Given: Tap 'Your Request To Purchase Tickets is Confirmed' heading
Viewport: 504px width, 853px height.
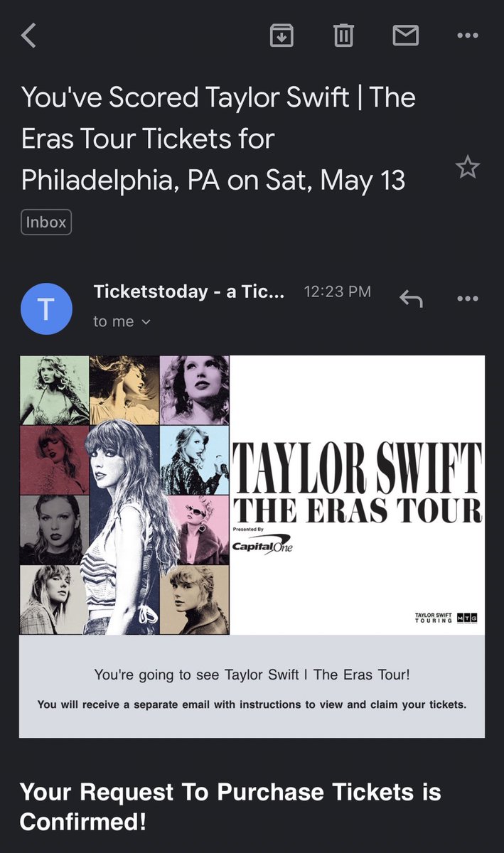Looking at the screenshot, I should coord(230,806).
